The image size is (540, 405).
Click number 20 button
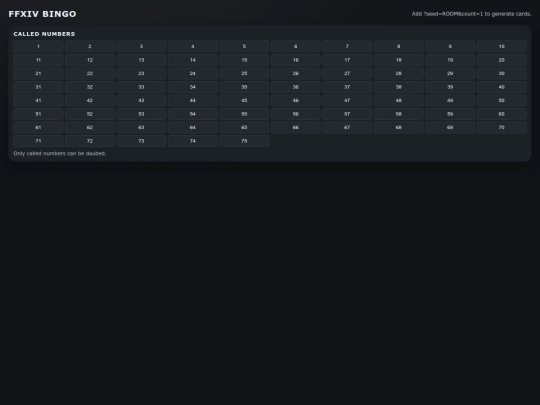click(x=501, y=60)
